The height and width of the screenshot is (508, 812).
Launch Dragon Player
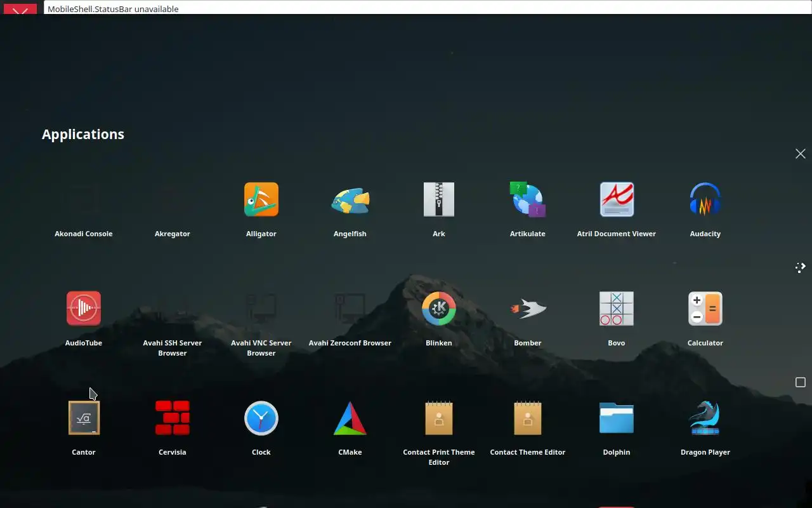pyautogui.click(x=705, y=418)
